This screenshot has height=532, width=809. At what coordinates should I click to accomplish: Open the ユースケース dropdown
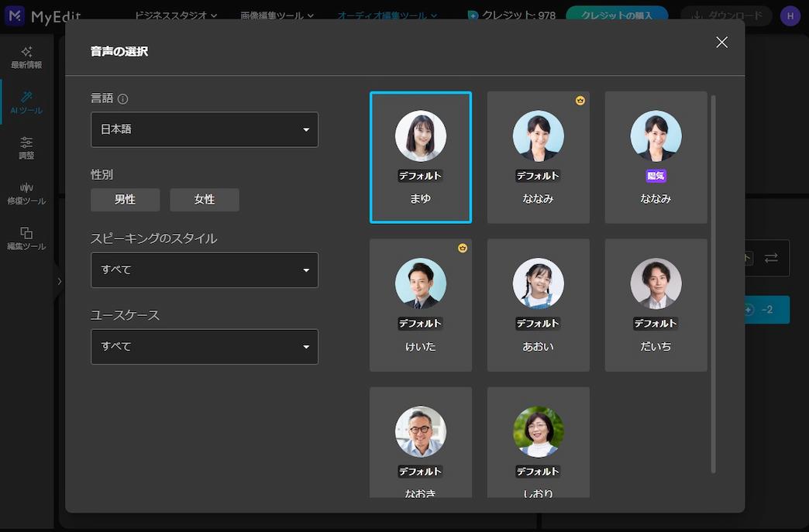point(204,346)
